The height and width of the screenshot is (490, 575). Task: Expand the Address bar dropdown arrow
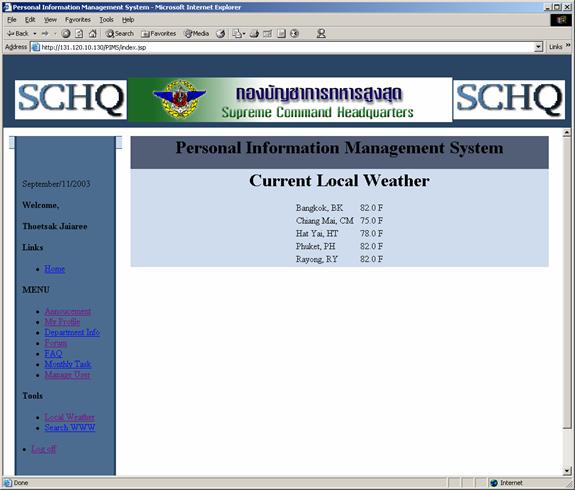pyautogui.click(x=538, y=47)
